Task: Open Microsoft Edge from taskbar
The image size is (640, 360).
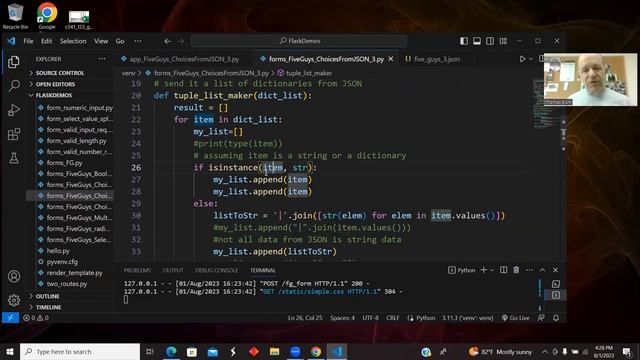Action: (x=171, y=351)
